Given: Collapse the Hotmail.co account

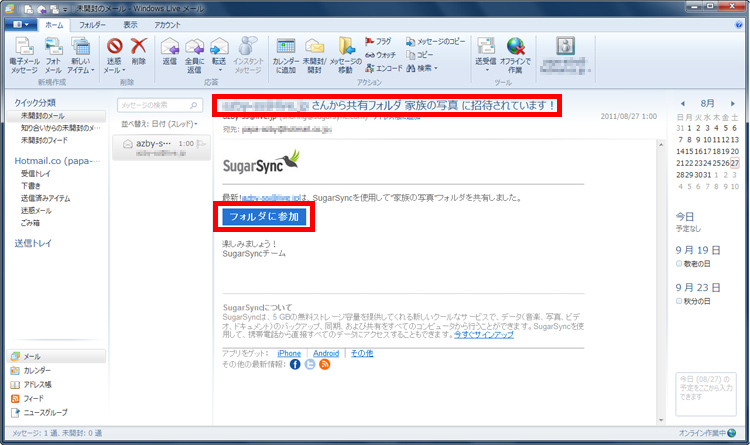Looking at the screenshot, I should click(x=57, y=161).
